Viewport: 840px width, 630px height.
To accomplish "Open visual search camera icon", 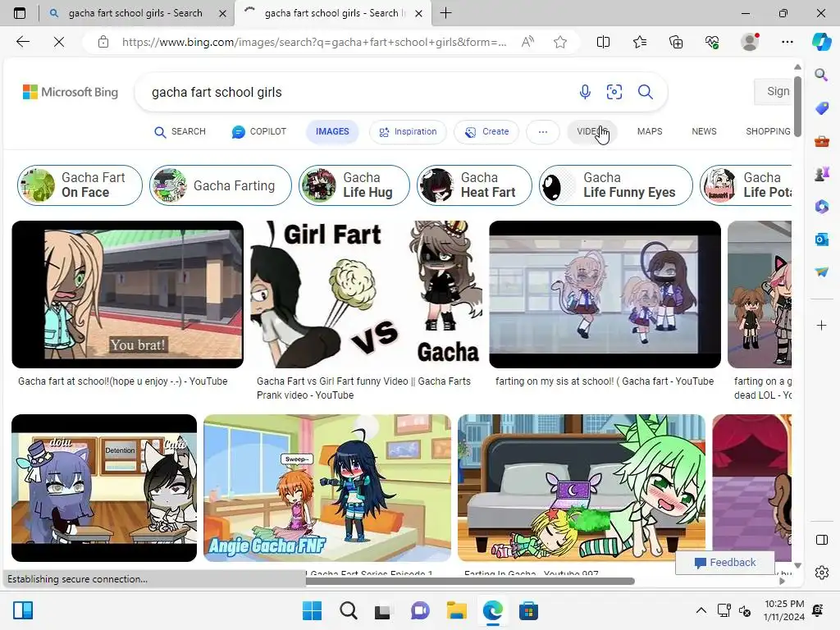I will 614,92.
